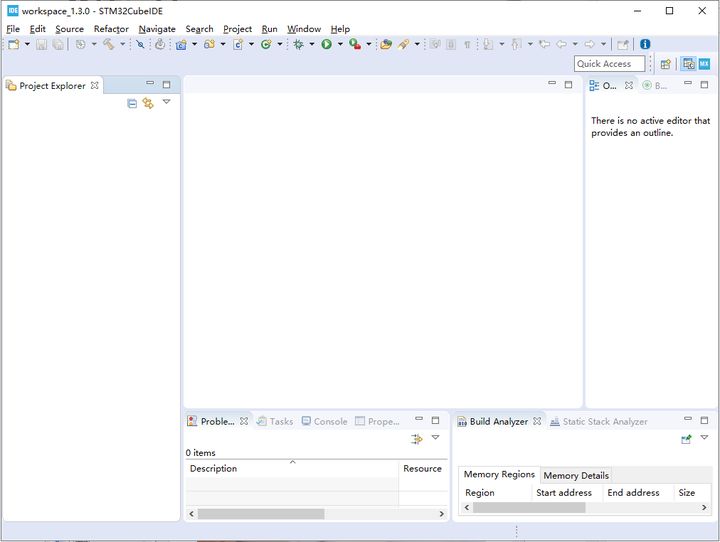
Task: Click the Problems view filter icon
Action: point(417,439)
